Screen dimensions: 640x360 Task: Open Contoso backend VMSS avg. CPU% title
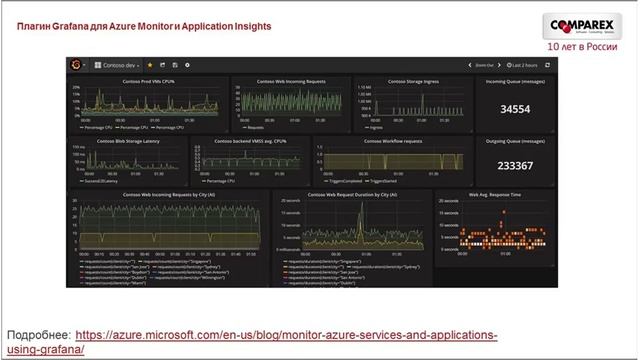tap(250, 141)
